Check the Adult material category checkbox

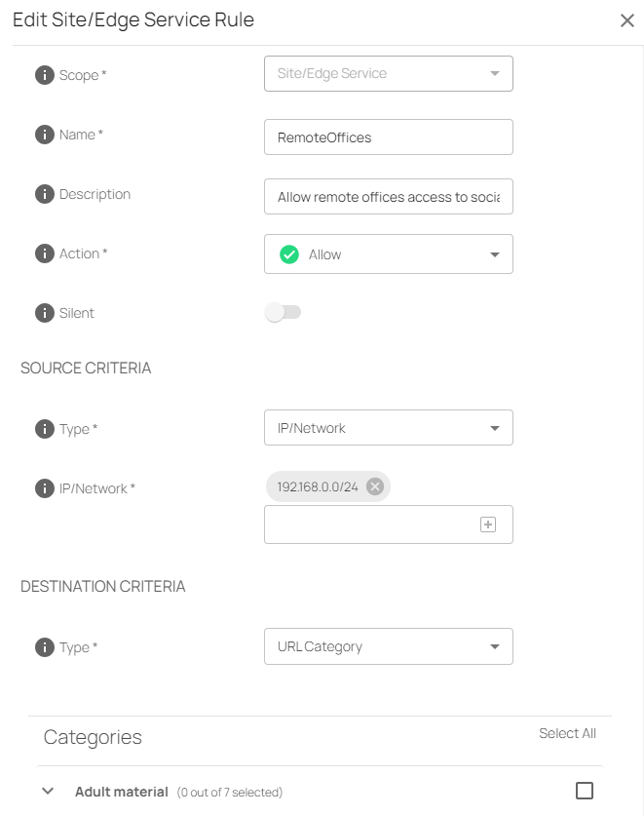585,791
